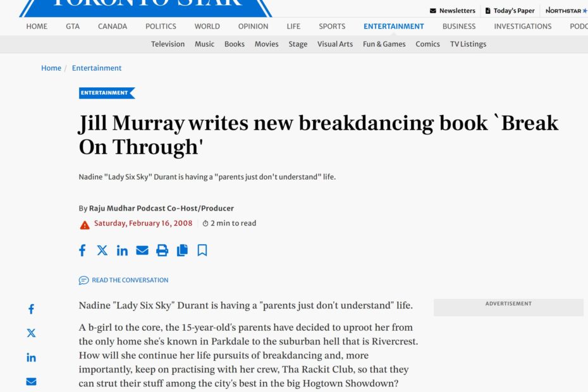Bookmark this article

point(202,250)
